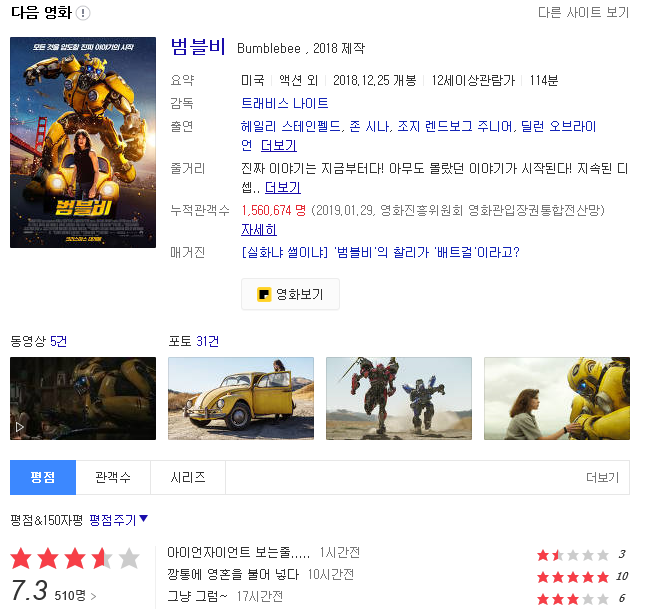Open 다른 사이트 보기 link
This screenshot has width=646, height=614.
(x=583, y=13)
